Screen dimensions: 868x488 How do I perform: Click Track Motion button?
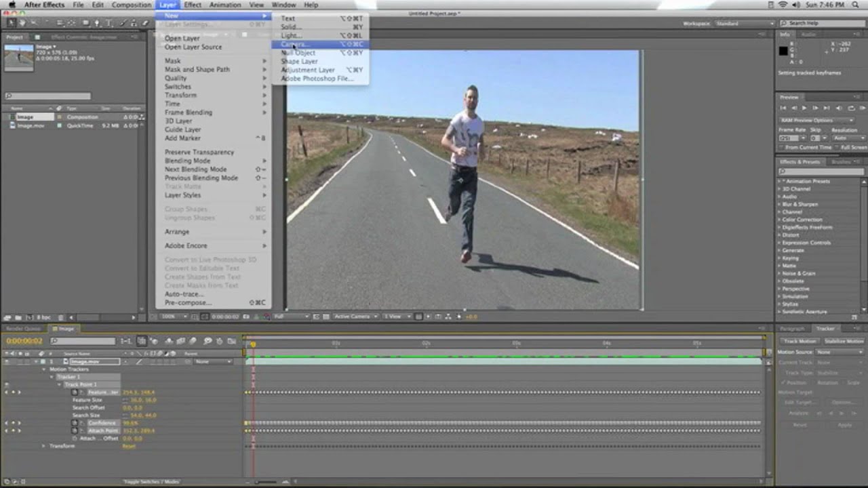pyautogui.click(x=800, y=341)
